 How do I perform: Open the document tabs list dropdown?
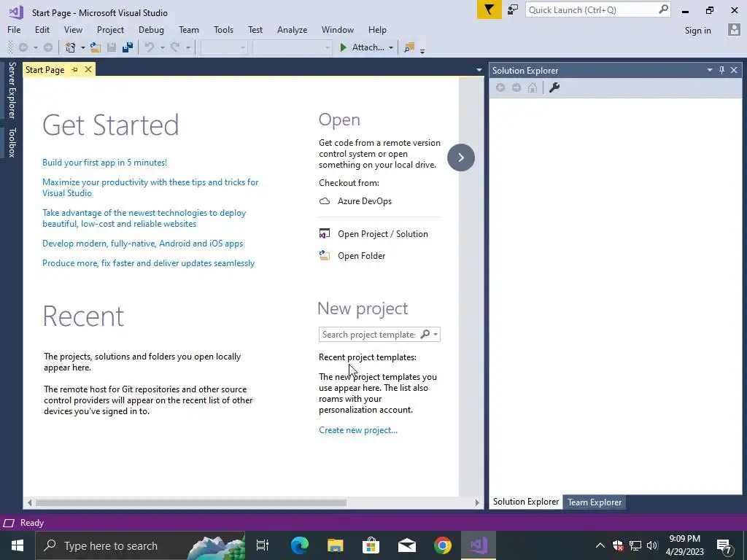coord(479,70)
